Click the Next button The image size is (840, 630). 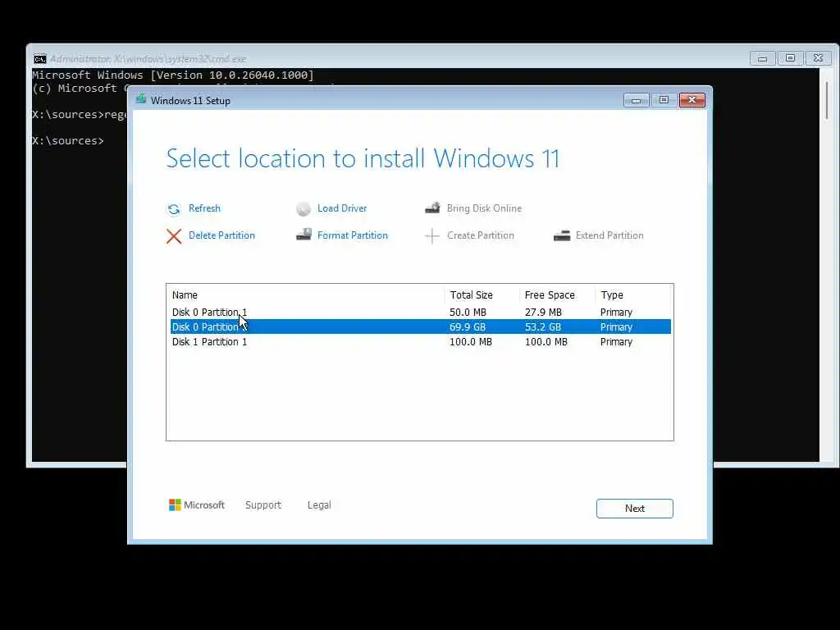point(635,509)
